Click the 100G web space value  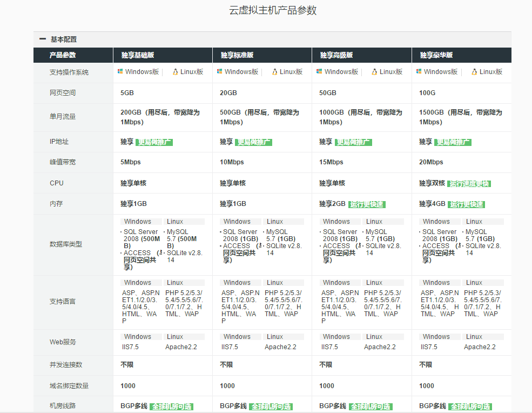427,93
